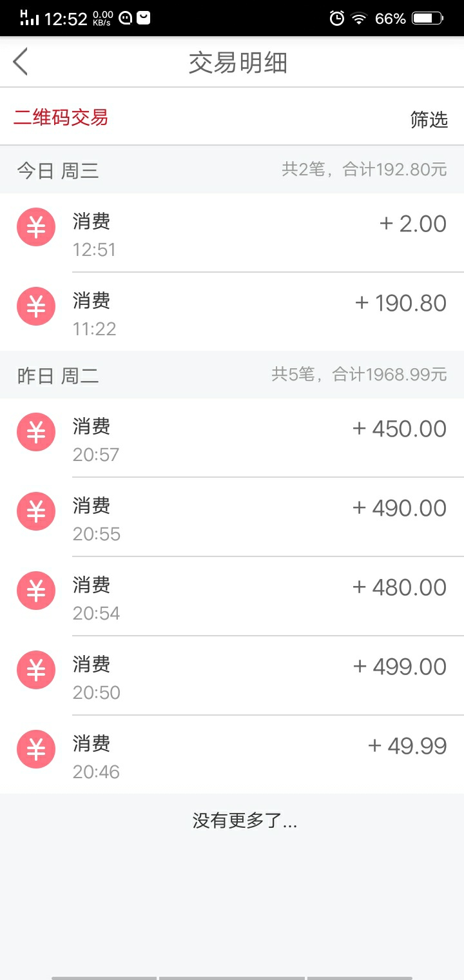This screenshot has height=980, width=464.
Task: View the +450.00 transaction amount
Action: click(x=400, y=429)
